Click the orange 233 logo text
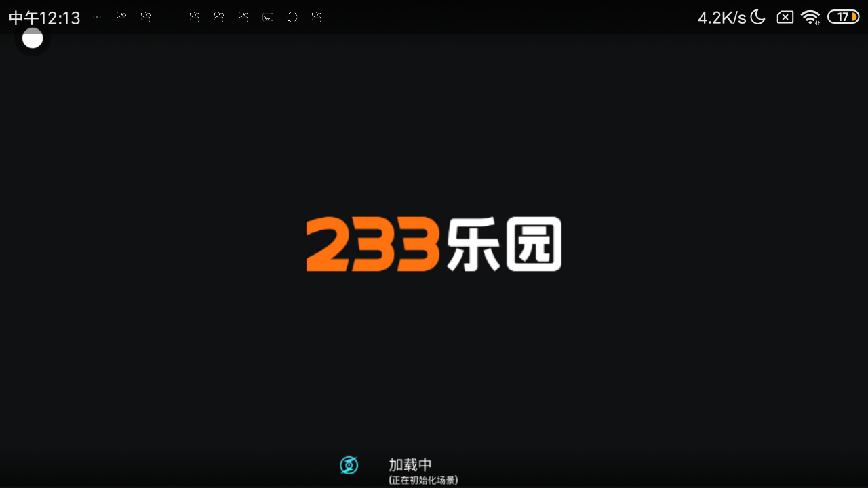The height and width of the screenshot is (488, 868). [x=373, y=244]
